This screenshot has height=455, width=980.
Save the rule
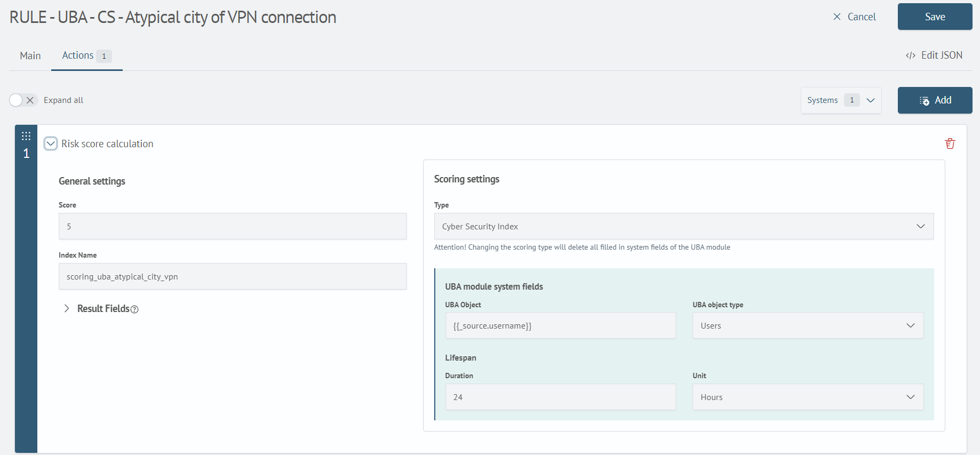click(x=935, y=17)
